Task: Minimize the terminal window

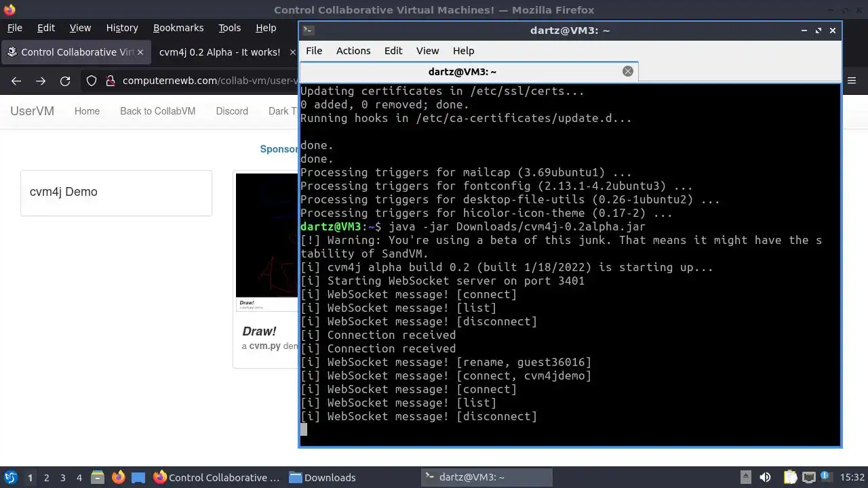Action: tap(804, 30)
